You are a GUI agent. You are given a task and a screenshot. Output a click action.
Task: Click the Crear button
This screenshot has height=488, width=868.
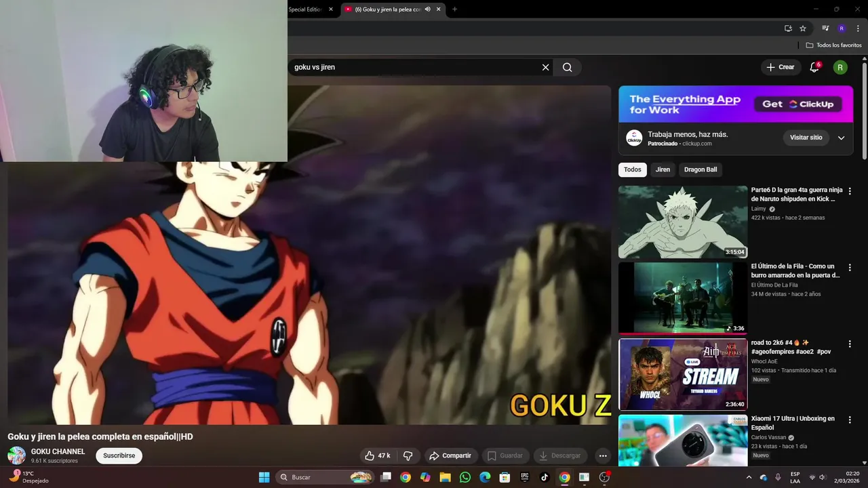click(x=781, y=67)
